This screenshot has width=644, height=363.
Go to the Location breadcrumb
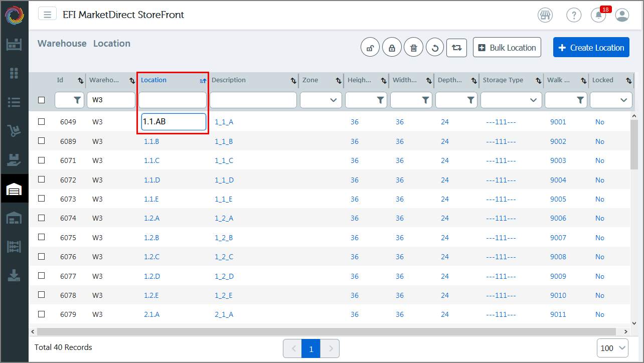pyautogui.click(x=112, y=44)
